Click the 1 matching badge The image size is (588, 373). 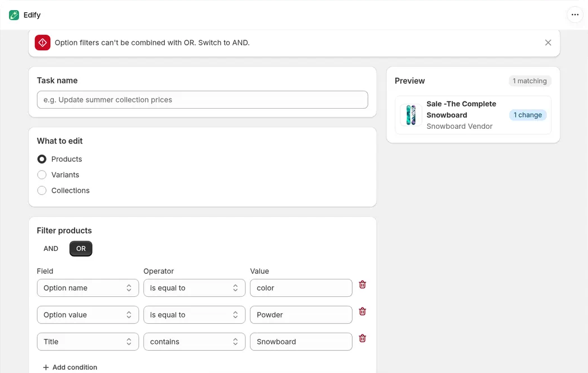point(530,81)
